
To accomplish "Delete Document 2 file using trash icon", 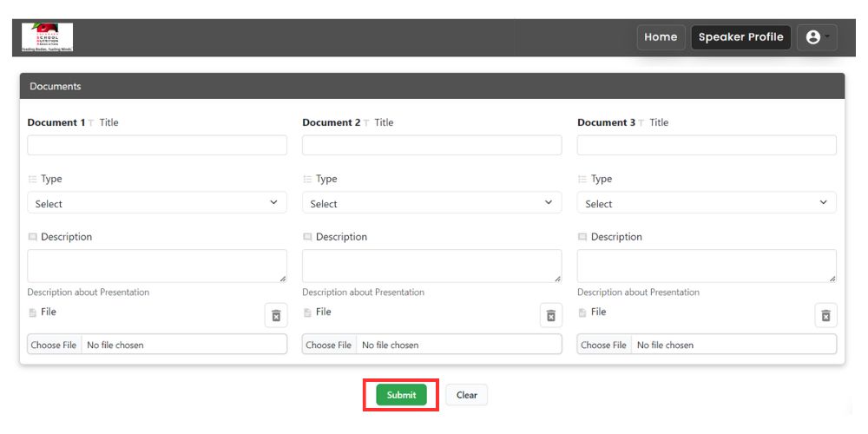I will [550, 315].
